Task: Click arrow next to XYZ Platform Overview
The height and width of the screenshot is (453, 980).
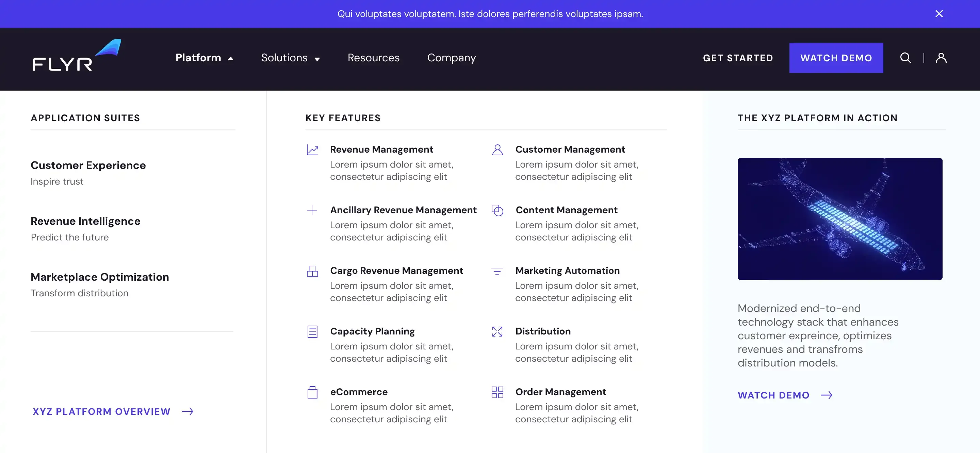Action: (187, 411)
